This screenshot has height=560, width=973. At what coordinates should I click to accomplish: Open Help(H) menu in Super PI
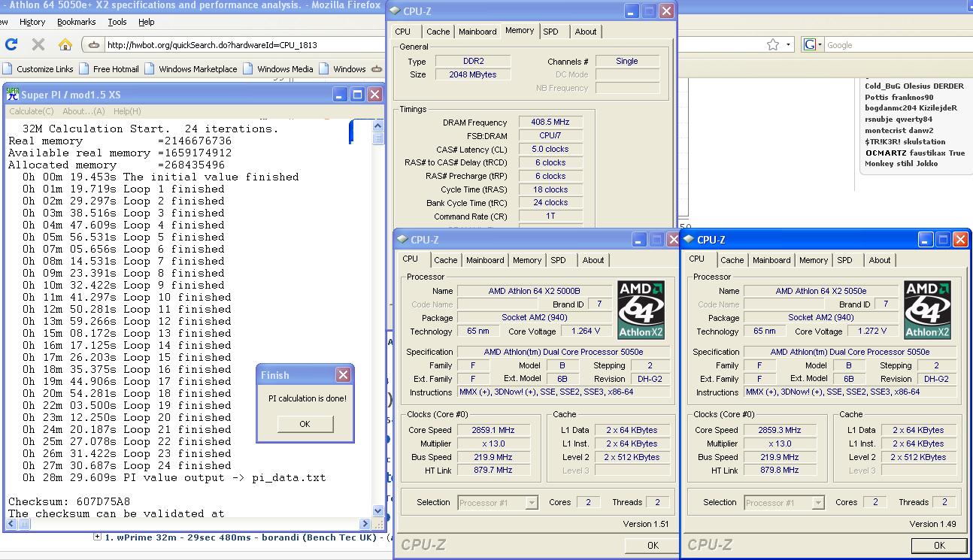(127, 111)
